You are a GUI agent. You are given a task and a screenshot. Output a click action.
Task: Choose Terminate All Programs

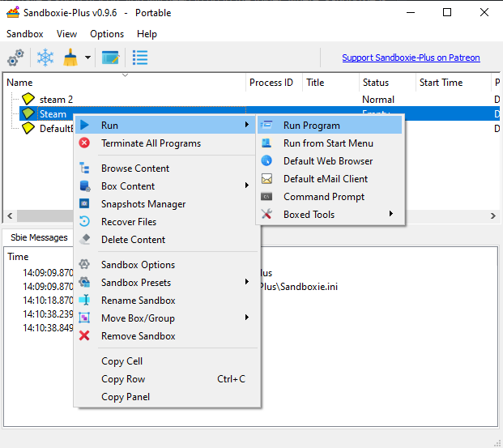(167, 143)
